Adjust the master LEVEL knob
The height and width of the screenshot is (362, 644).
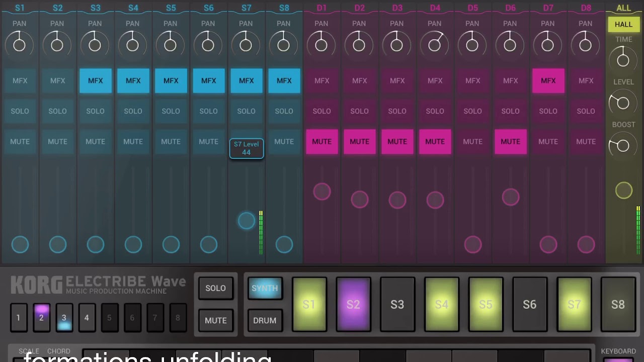(x=623, y=103)
